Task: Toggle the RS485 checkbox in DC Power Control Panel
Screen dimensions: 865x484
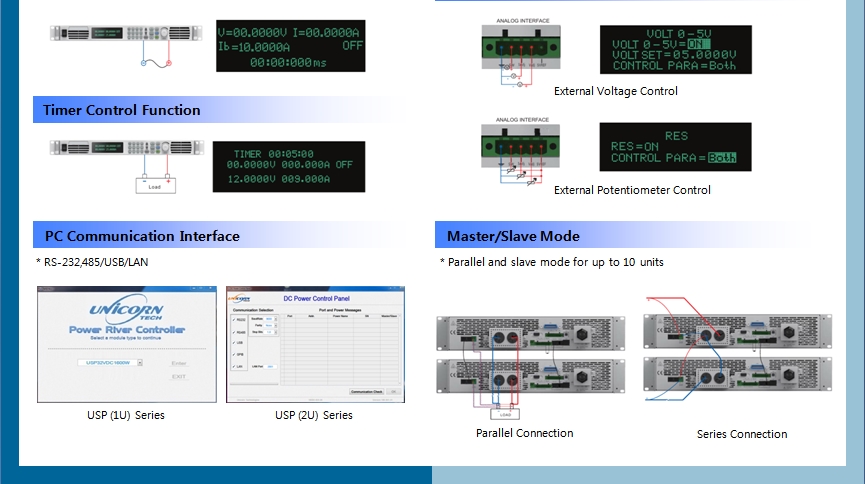Action: (x=234, y=332)
